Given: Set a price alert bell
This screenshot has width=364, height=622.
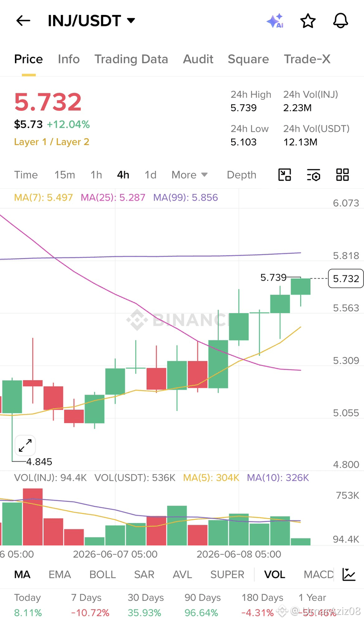Looking at the screenshot, I should (341, 21).
